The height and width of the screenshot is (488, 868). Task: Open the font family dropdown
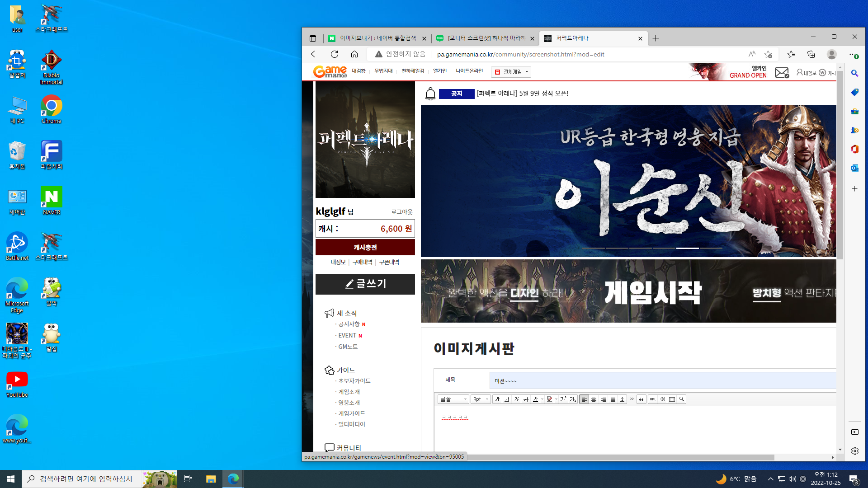tap(453, 399)
